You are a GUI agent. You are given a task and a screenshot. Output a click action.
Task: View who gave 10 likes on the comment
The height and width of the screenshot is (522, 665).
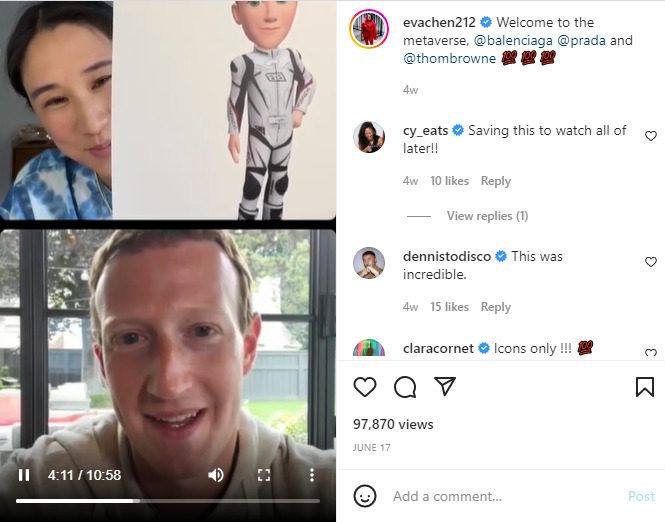tap(450, 181)
